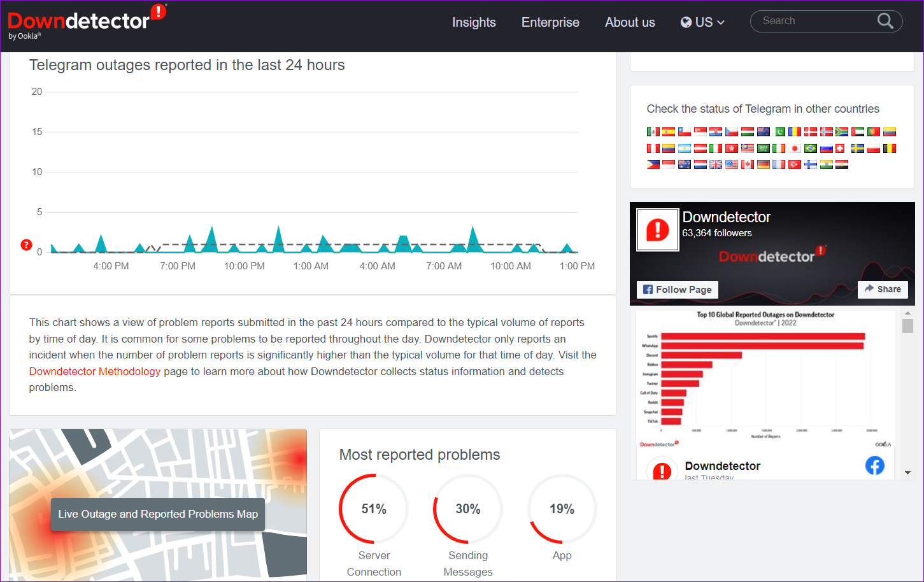The height and width of the screenshot is (582, 924).
Task: Click Live Outage and Reported Problems Map button
Action: [158, 514]
